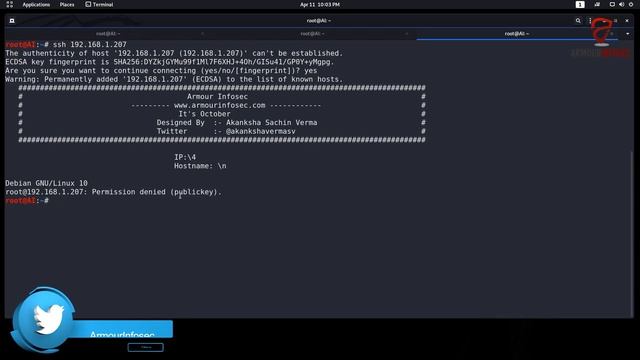Click the 'Debian GNU/Linux 10' line
Viewport: 640px width, 360px height.
click(47, 183)
